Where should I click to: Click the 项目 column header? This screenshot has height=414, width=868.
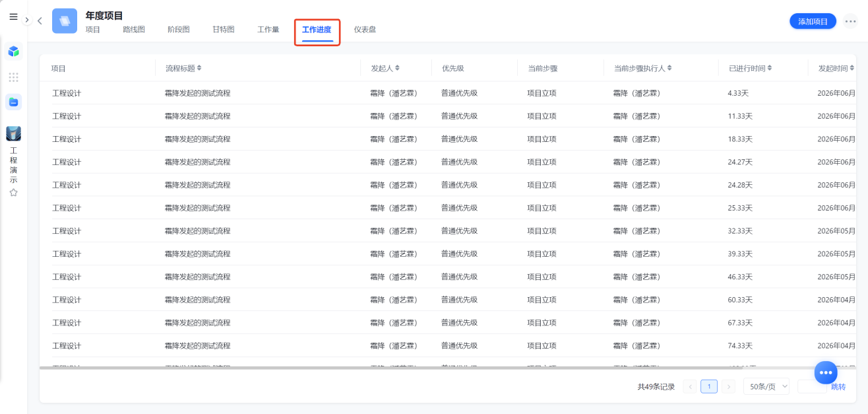coord(59,68)
